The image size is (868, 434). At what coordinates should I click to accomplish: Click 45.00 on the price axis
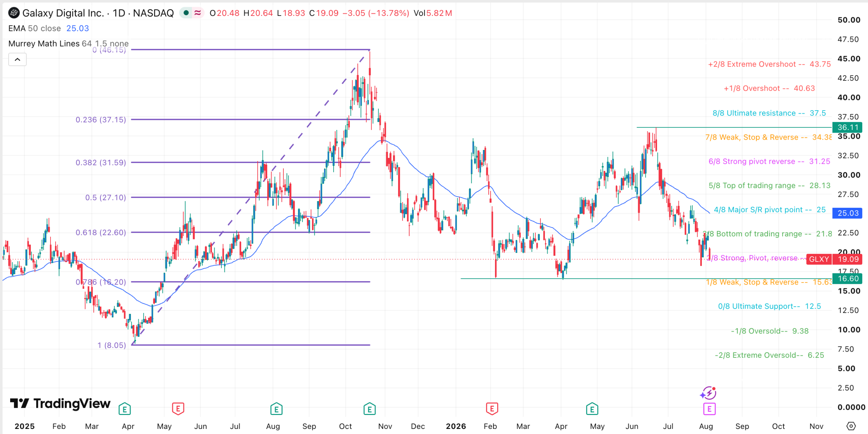click(849, 59)
